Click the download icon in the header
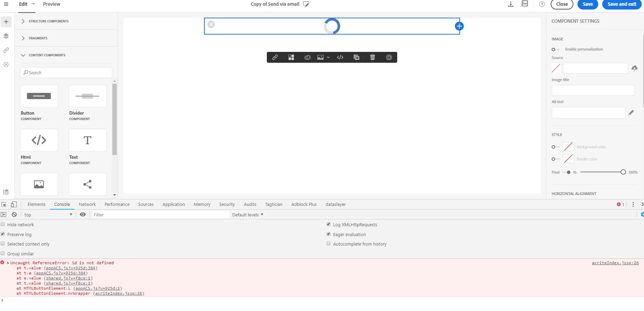Viewport: 644px width, 311px height. click(511, 4)
